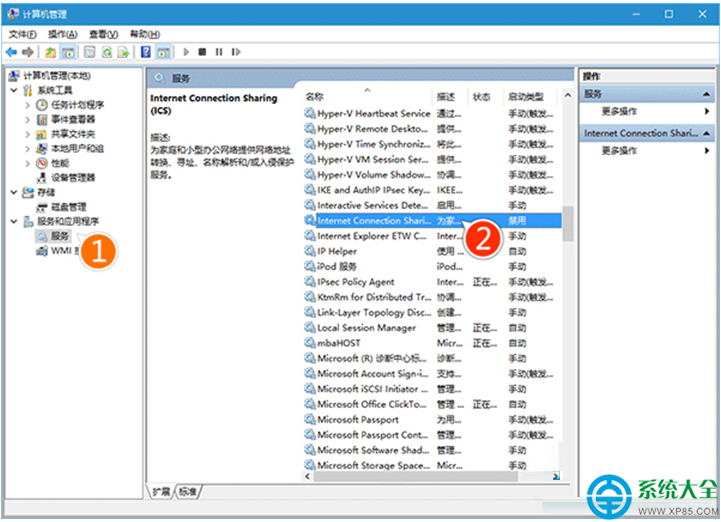Collapse Internet Connection Shari... actions section
This screenshot has height=522, width=721.
click(x=706, y=133)
